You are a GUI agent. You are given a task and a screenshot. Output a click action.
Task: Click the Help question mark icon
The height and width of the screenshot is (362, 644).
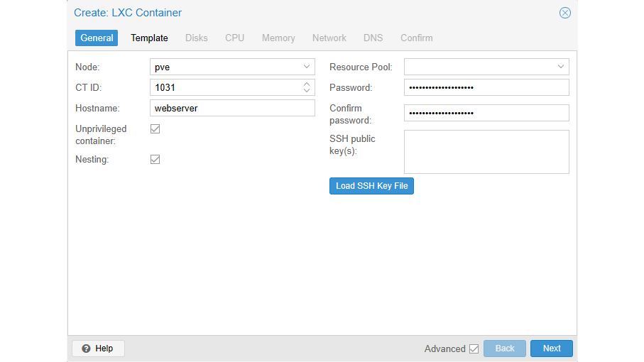[87, 349]
